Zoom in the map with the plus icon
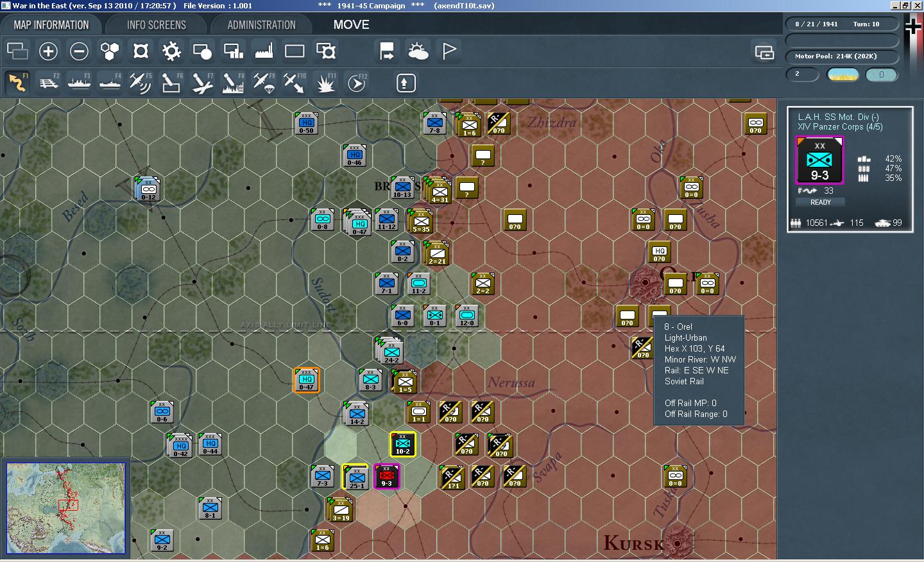 pyautogui.click(x=48, y=51)
